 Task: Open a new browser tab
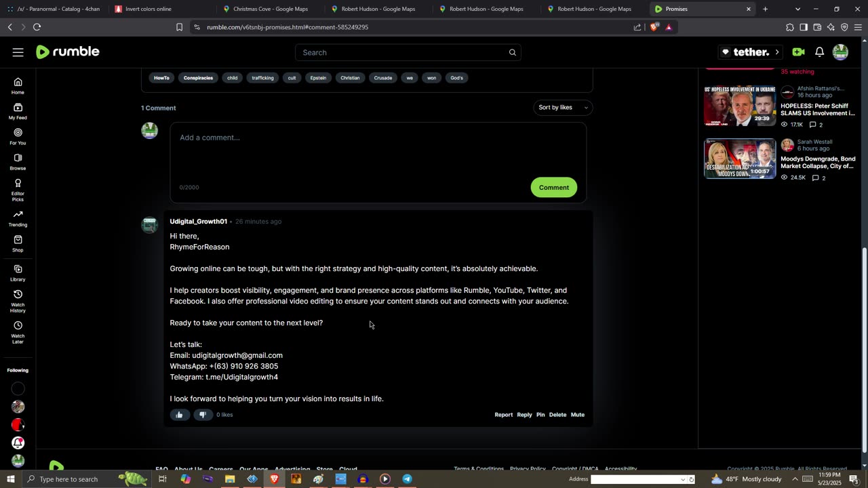[765, 9]
